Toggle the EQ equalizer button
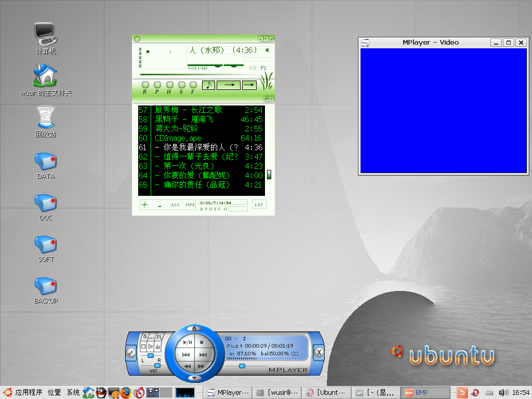The image size is (532, 399). [x=252, y=68]
